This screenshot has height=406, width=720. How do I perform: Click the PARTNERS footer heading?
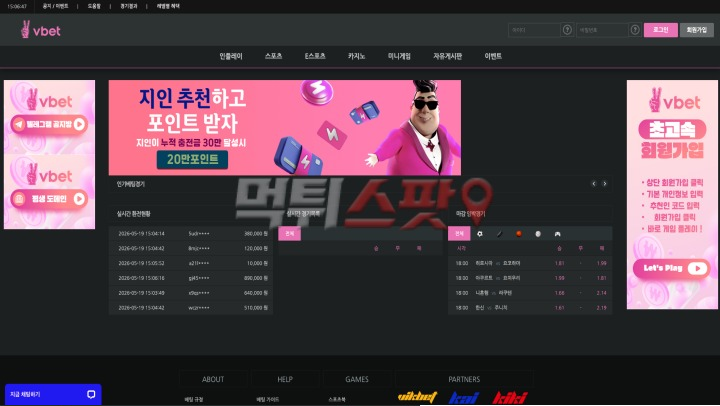[464, 379]
